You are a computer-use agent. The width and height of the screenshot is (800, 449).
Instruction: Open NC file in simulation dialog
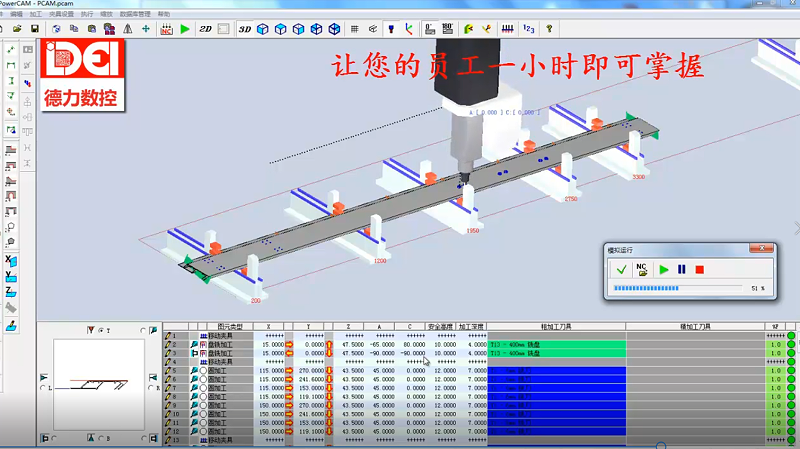point(642,269)
